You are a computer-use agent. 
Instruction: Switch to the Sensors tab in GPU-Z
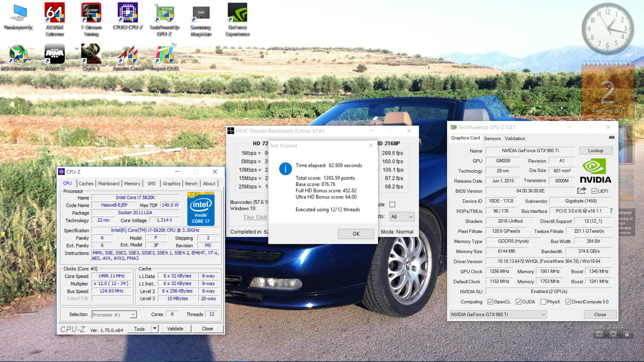[x=492, y=138]
